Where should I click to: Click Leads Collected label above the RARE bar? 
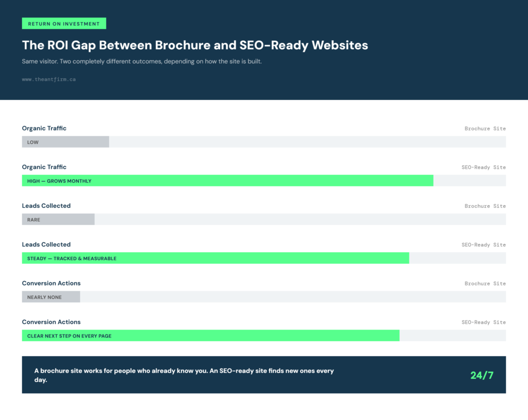coord(46,206)
